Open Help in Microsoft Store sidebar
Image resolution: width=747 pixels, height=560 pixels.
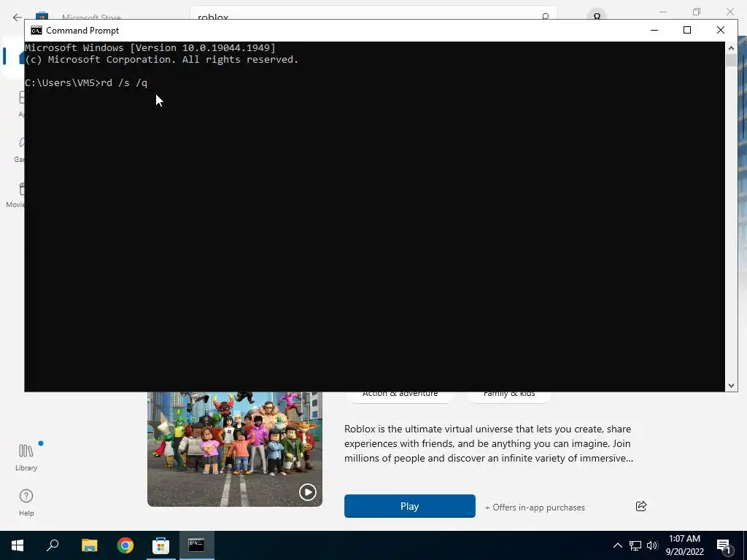click(26, 502)
